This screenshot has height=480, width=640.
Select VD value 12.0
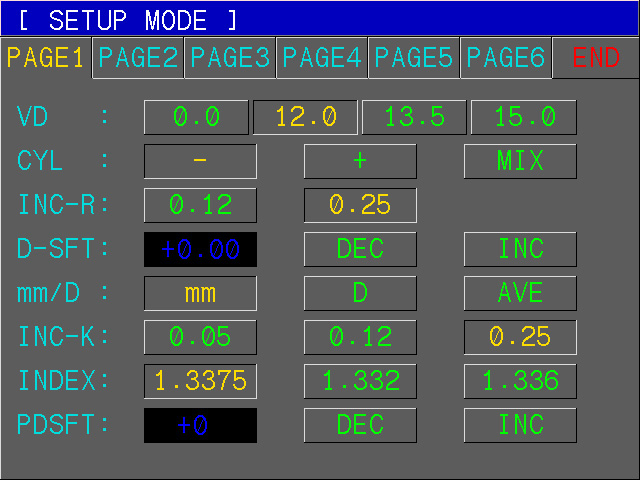point(305,117)
